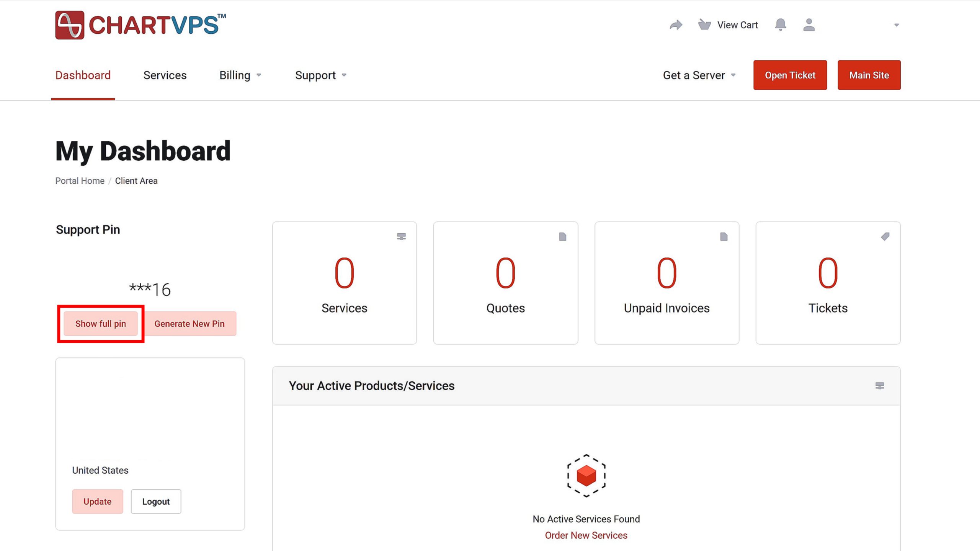Click server icon on Services card
This screenshot has width=980, height=551.
401,236
